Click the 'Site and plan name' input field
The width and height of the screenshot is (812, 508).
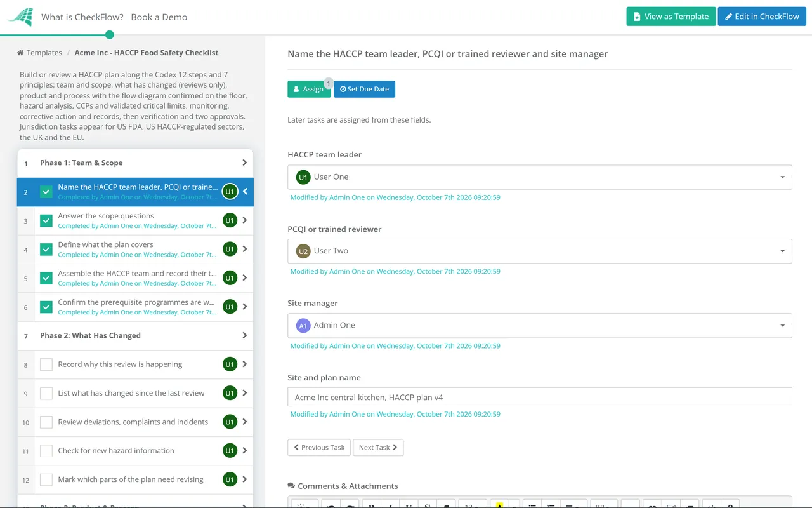[x=540, y=398]
